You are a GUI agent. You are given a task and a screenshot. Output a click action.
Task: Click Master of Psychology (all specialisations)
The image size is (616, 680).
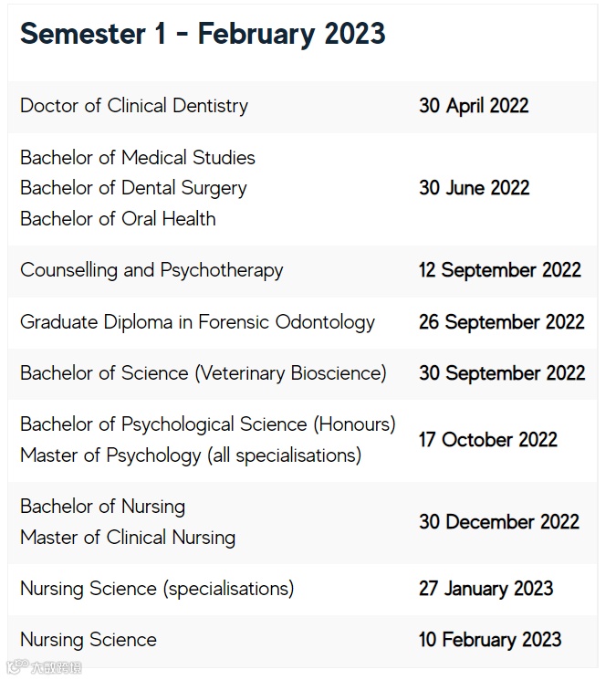tap(191, 455)
